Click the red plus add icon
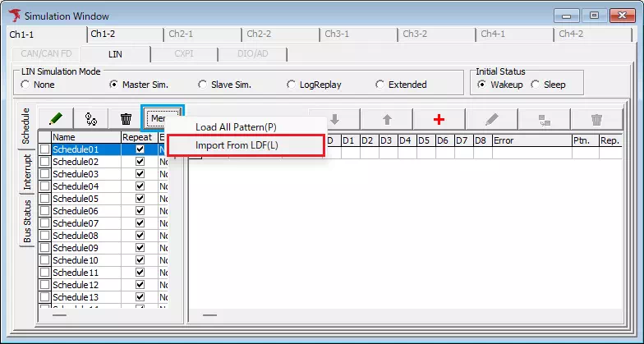The image size is (644, 344). [439, 119]
